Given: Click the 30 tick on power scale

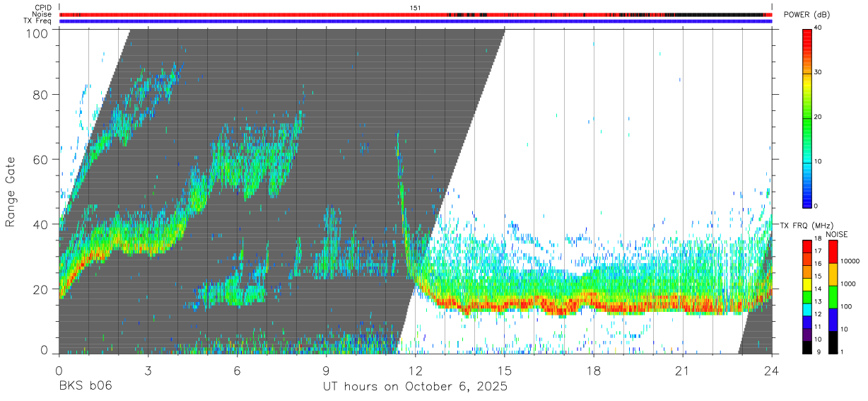Looking at the screenshot, I should (x=818, y=73).
